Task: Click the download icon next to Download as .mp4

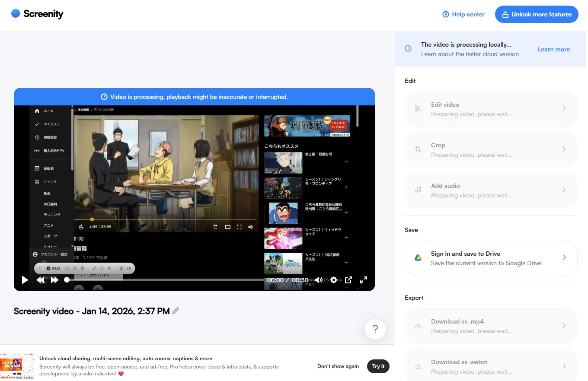Action: pyautogui.click(x=417, y=326)
